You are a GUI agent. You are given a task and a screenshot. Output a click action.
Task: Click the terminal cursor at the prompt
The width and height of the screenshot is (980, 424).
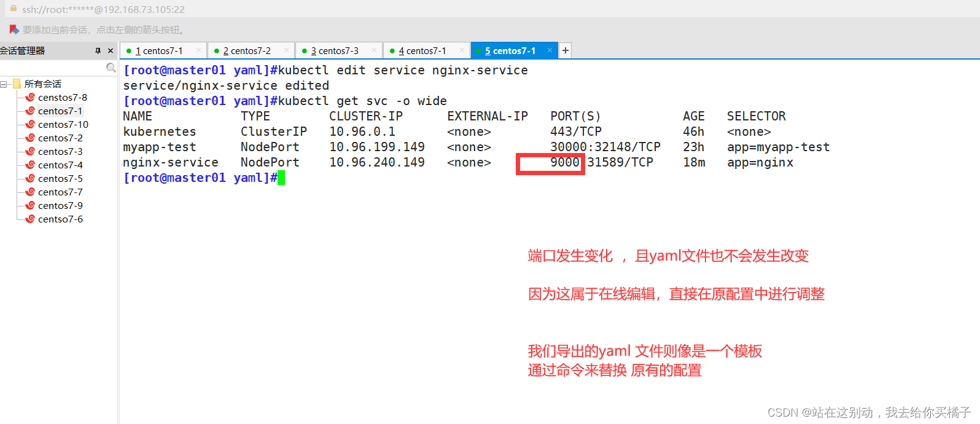click(x=281, y=178)
